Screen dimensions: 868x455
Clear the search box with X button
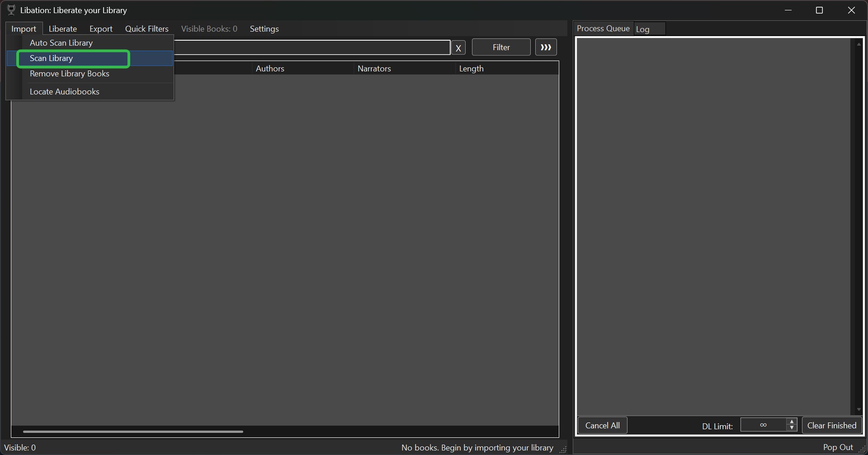tap(458, 48)
